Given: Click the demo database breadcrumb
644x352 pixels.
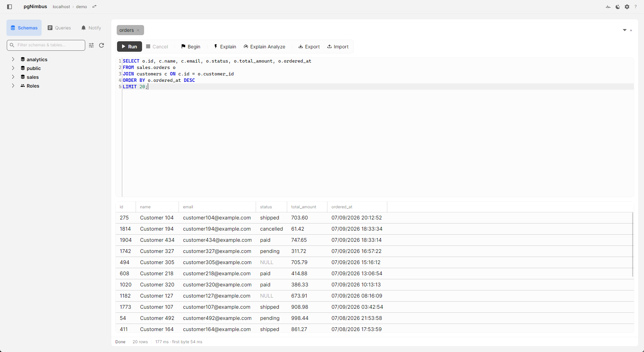Looking at the screenshot, I should [x=82, y=7].
